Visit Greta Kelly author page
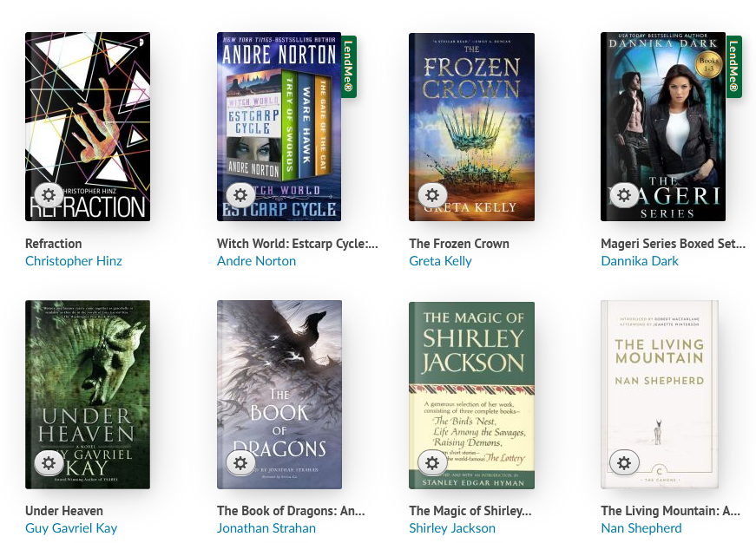 coord(440,261)
